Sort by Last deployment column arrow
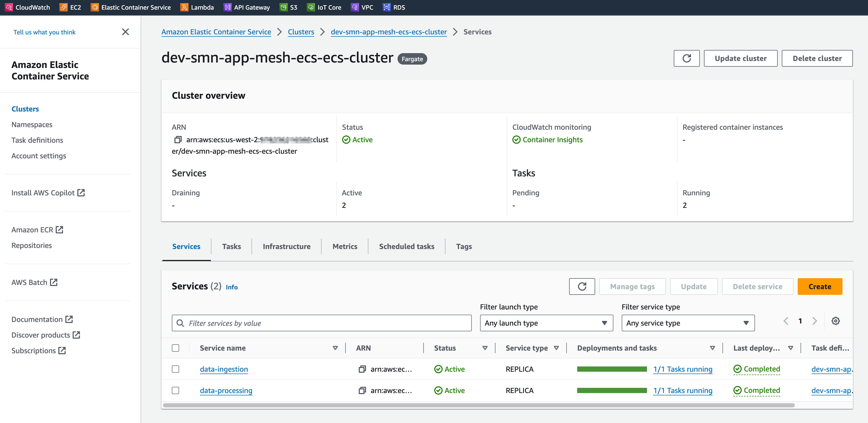The image size is (868, 423). pos(790,348)
